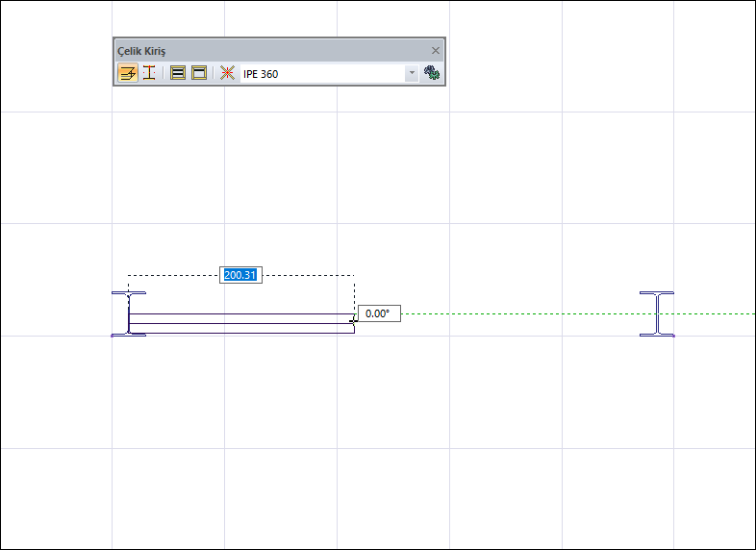Click the hollow frame section icon
Image resolution: width=756 pixels, height=550 pixels.
click(199, 73)
